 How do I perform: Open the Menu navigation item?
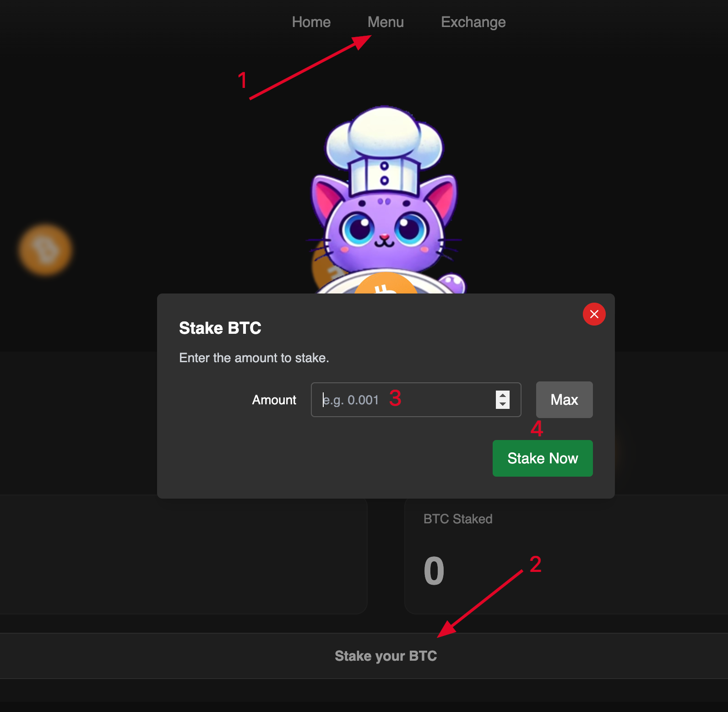pos(386,22)
